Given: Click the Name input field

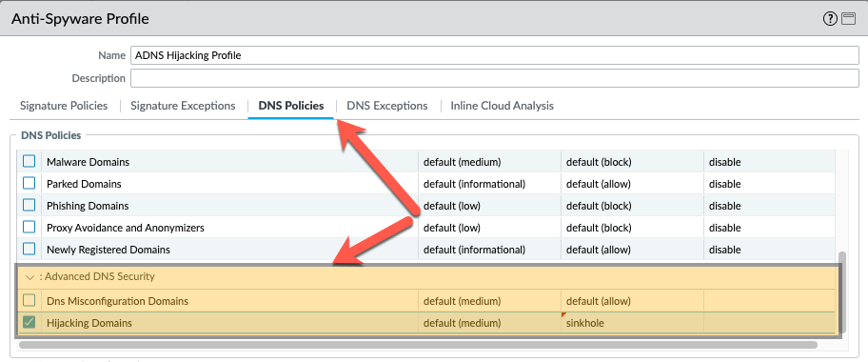Looking at the screenshot, I should pyautogui.click(x=494, y=55).
